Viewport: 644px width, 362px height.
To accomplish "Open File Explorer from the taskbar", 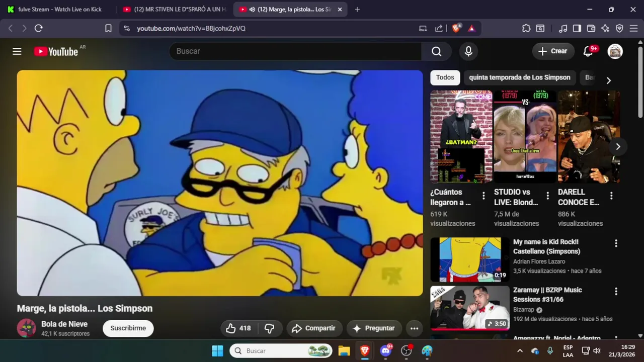I will [344, 351].
